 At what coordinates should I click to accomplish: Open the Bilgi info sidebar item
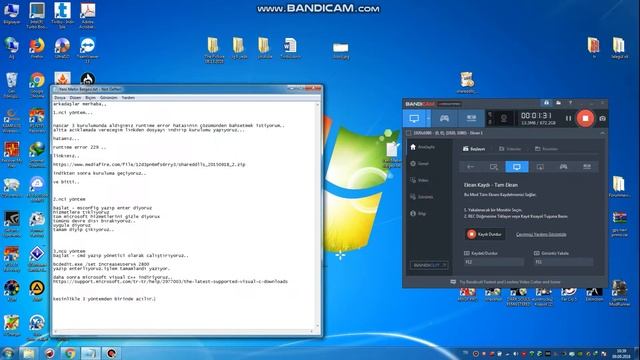[x=418, y=214]
